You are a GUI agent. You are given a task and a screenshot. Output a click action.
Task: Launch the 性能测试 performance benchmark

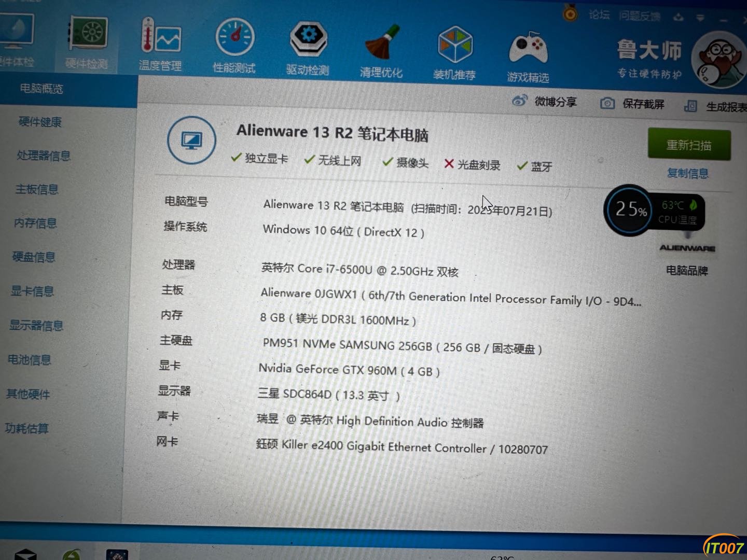tap(234, 46)
